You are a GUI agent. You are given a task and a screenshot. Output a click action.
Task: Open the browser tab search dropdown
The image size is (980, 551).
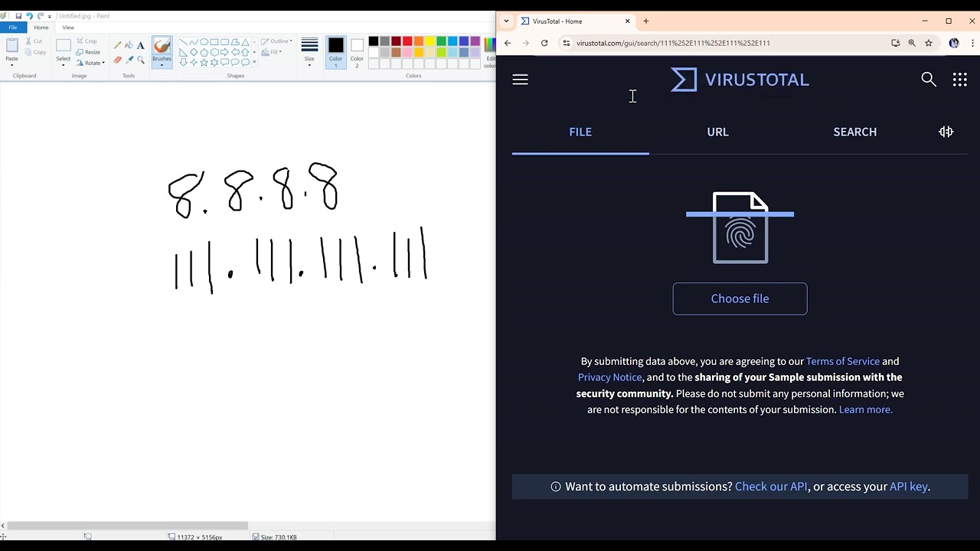pyautogui.click(x=506, y=21)
